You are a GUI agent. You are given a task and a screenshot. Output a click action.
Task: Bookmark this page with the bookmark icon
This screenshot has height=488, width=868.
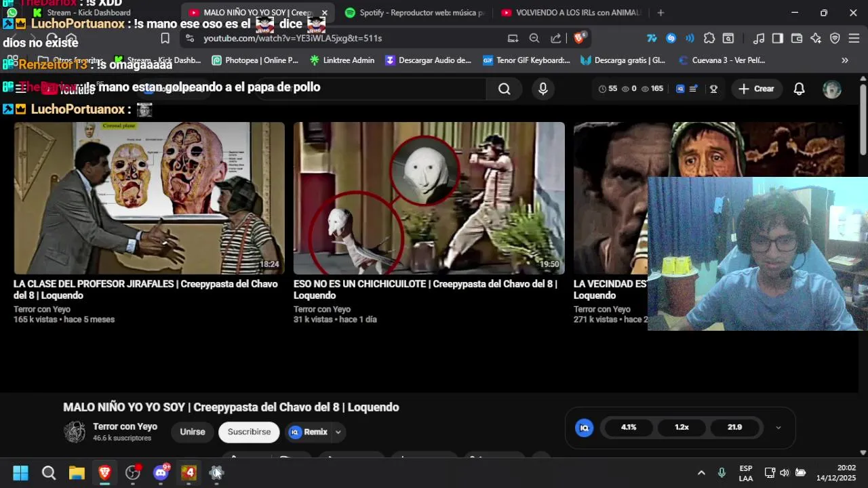pos(165,39)
